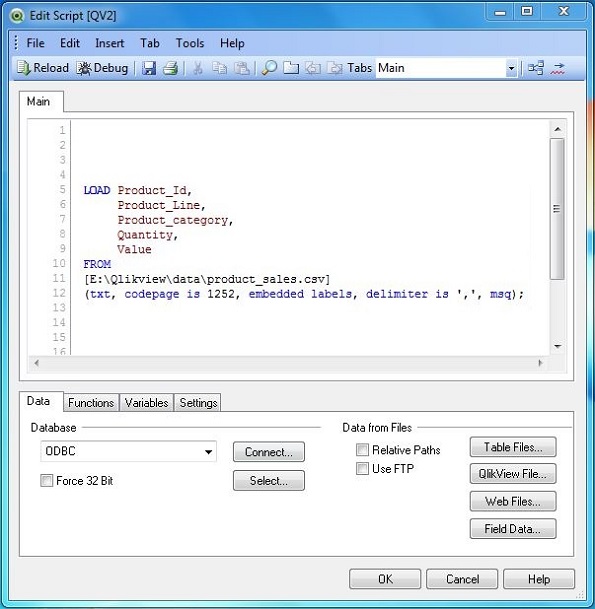Open search with the magnifier icon
The width and height of the screenshot is (595, 609).
(269, 68)
